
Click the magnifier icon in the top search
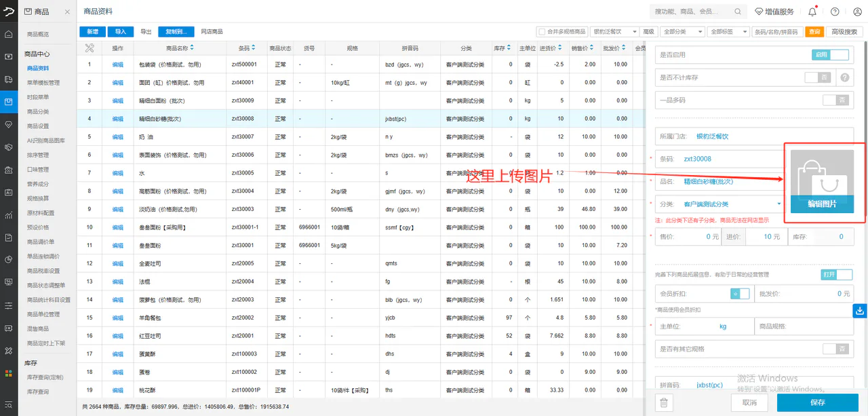coord(737,12)
